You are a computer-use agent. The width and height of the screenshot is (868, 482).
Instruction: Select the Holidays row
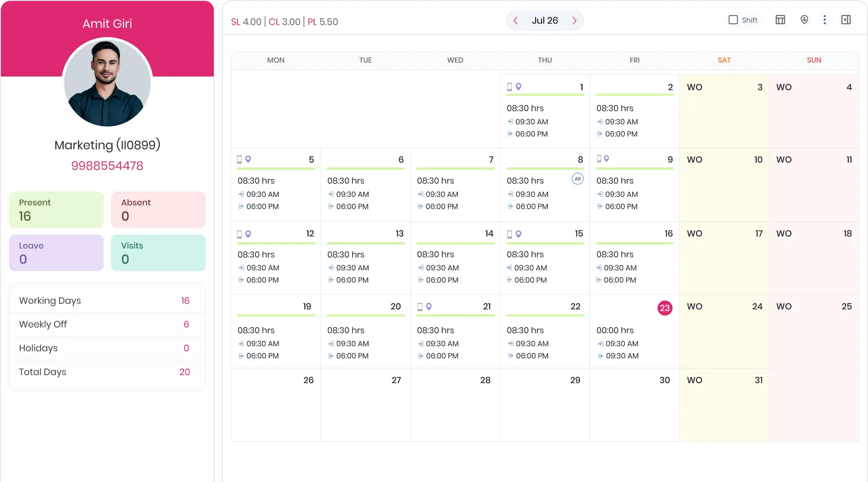point(107,348)
